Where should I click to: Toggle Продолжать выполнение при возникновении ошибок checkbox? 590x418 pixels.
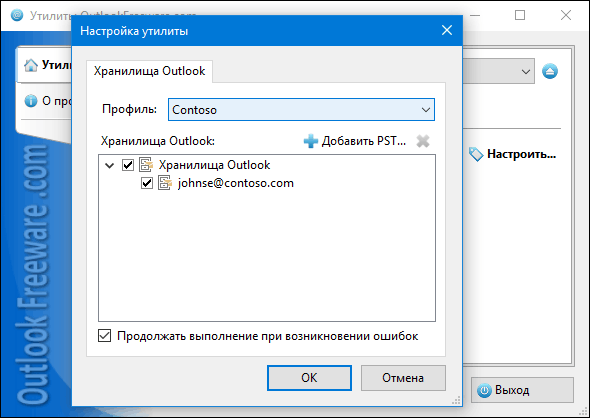tap(105, 336)
